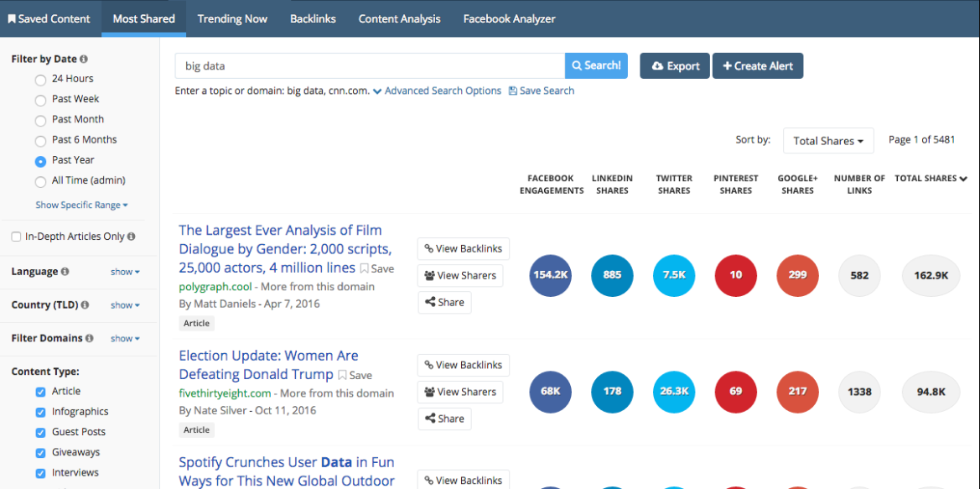Click the Save Search disk icon
980x489 pixels.
[x=513, y=91]
